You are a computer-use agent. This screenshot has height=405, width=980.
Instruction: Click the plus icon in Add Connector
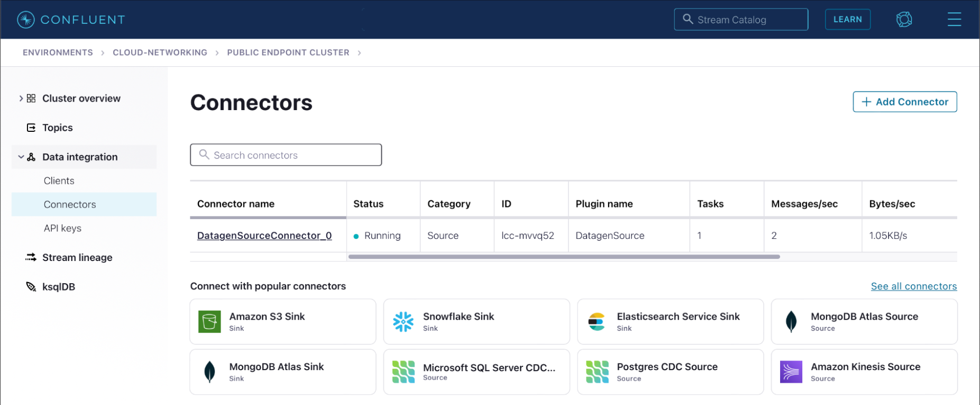click(866, 102)
